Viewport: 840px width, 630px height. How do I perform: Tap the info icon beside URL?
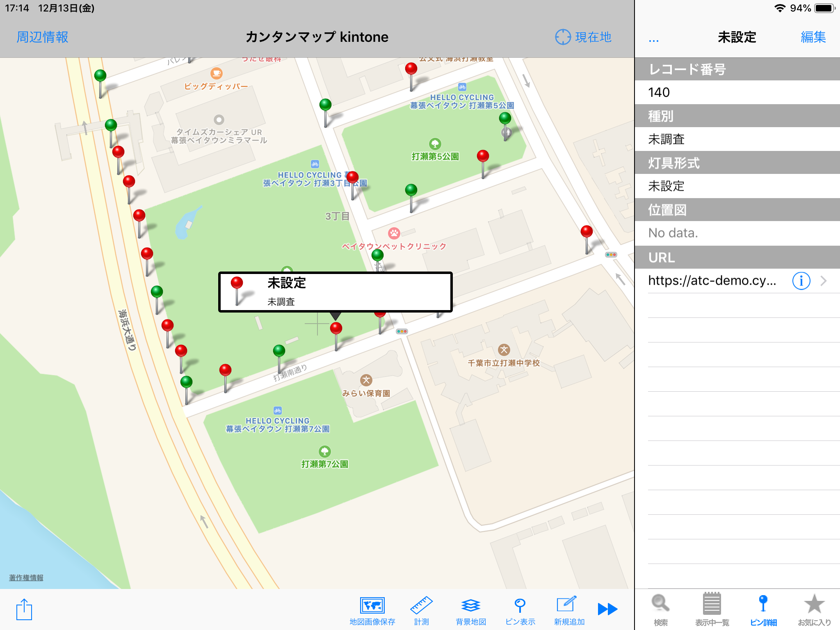[x=801, y=281]
